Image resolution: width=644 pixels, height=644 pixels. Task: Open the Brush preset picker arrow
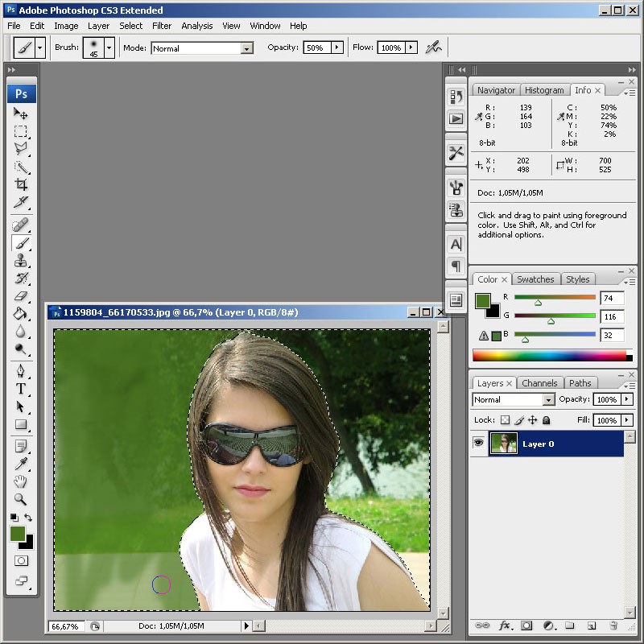pyautogui.click(x=109, y=47)
